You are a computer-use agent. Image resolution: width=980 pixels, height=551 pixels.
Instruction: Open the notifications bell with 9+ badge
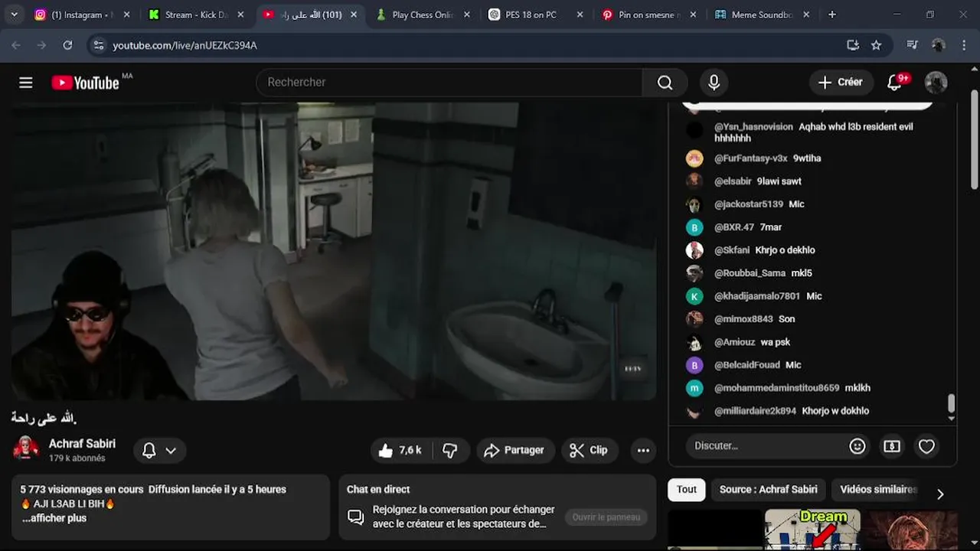click(x=894, y=83)
